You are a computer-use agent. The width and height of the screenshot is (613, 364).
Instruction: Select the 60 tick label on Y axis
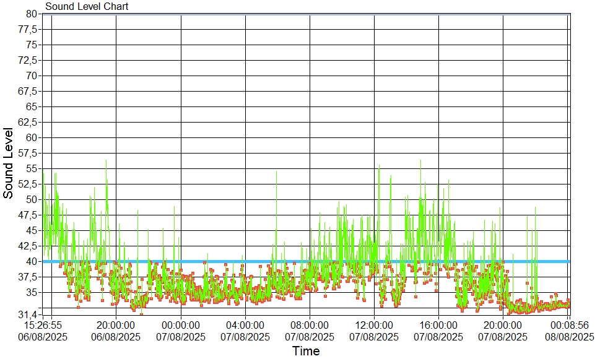(32, 137)
